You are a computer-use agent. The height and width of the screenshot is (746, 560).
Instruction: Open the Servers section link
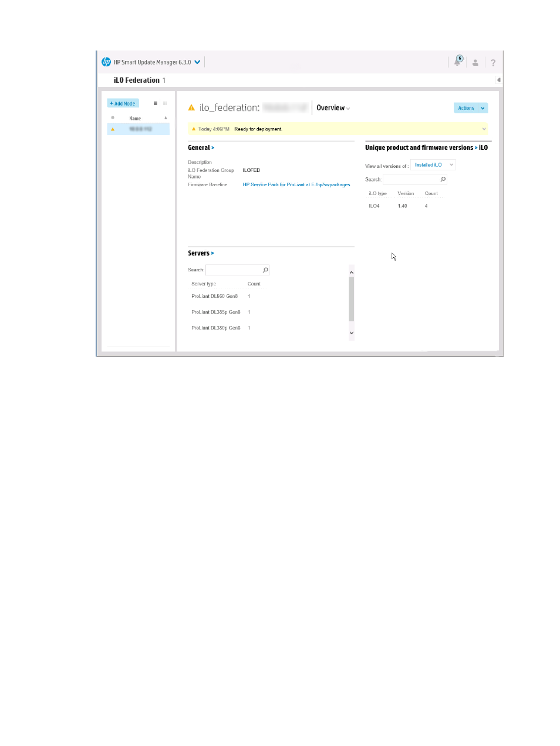(x=201, y=253)
